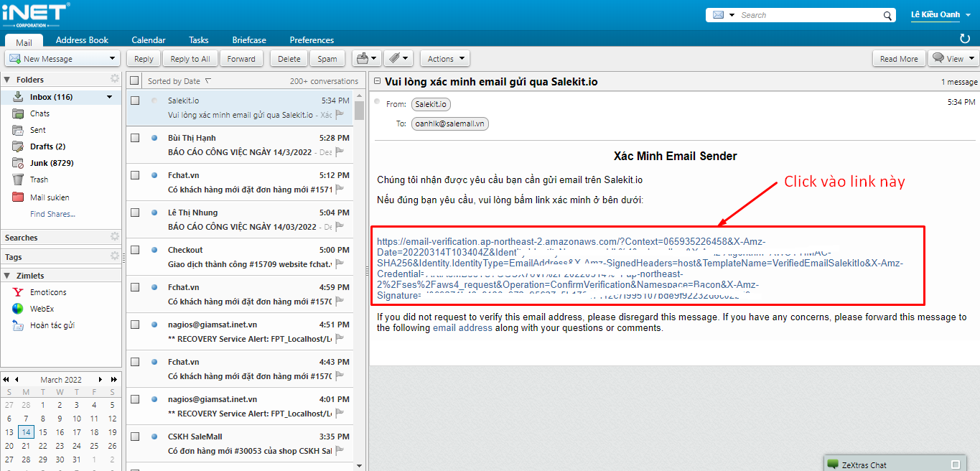This screenshot has height=471, width=980.
Task: Open the View dropdown
Action: [953, 59]
